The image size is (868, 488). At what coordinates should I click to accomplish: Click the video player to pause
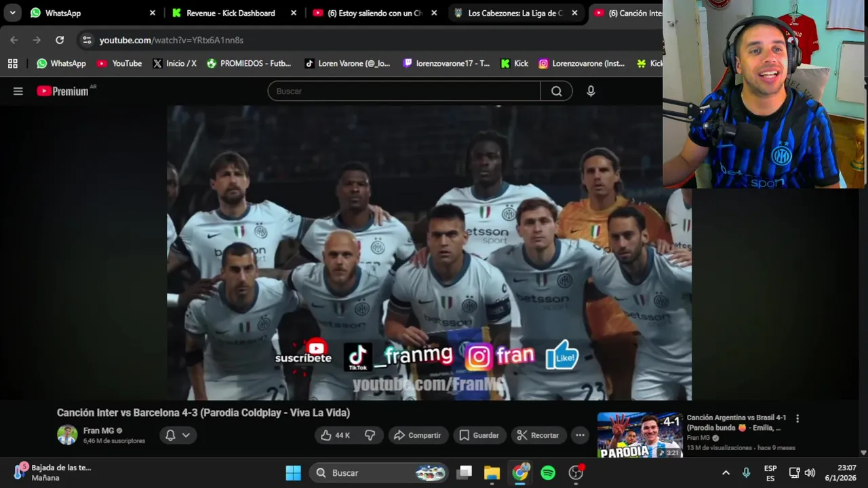429,252
